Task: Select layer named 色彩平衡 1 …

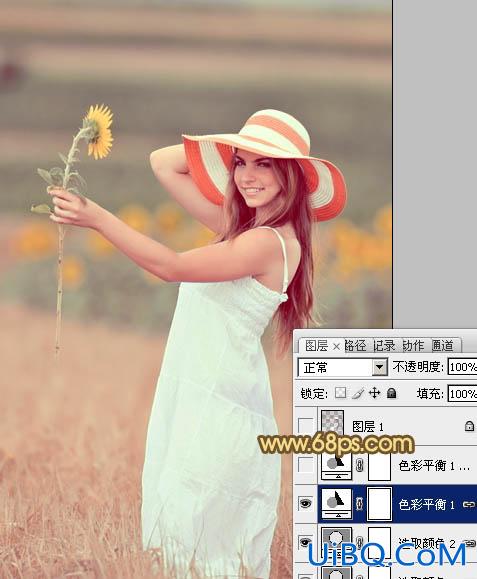Action: (x=434, y=466)
